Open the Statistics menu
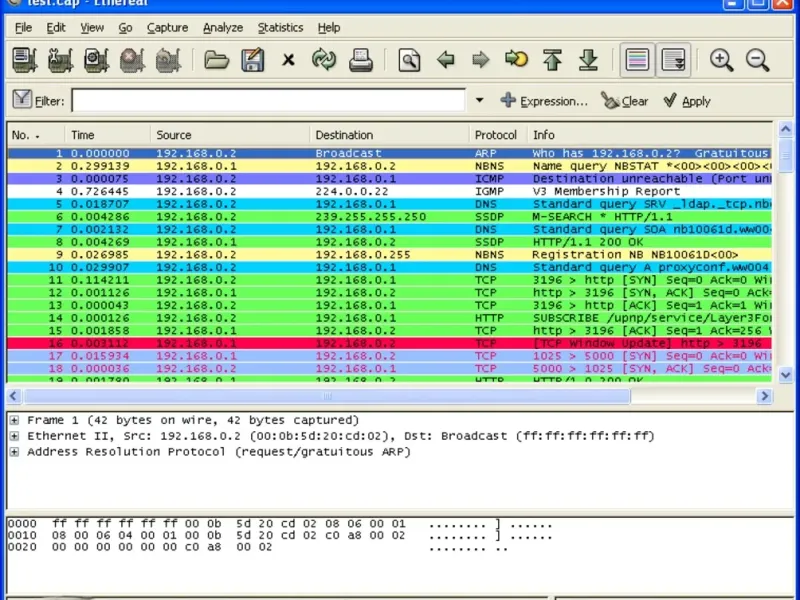The height and width of the screenshot is (600, 800). 280,28
